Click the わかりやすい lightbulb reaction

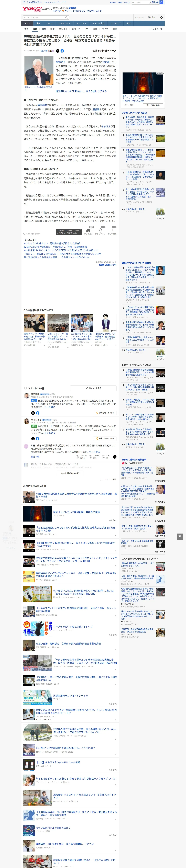[100, 231]
